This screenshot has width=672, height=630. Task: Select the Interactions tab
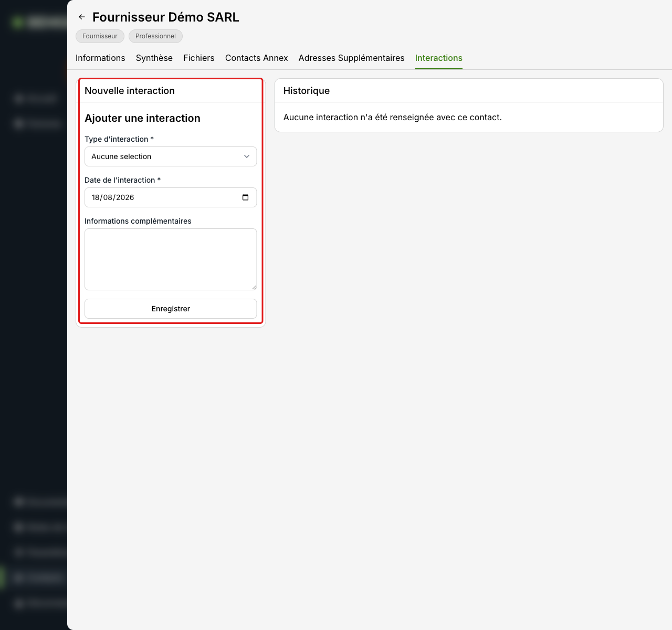click(439, 58)
